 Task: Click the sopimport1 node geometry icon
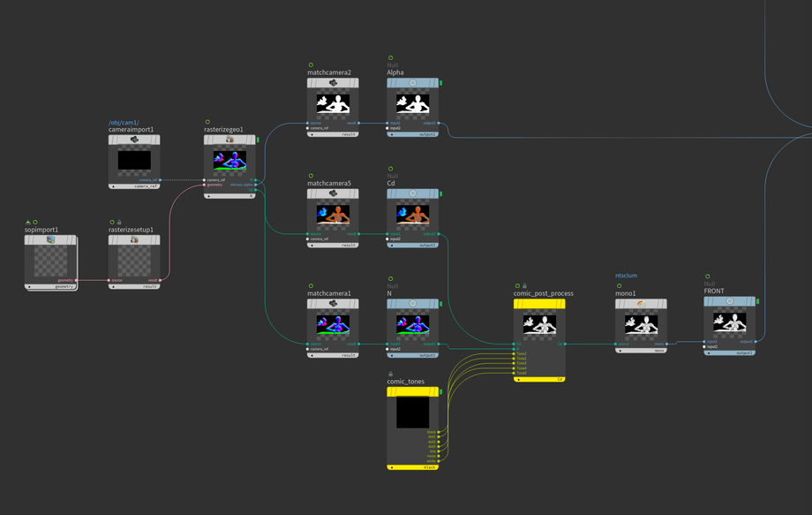[50, 239]
